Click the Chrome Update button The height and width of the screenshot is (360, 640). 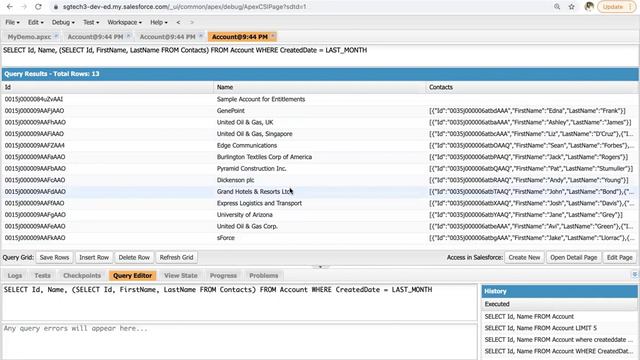613,7
